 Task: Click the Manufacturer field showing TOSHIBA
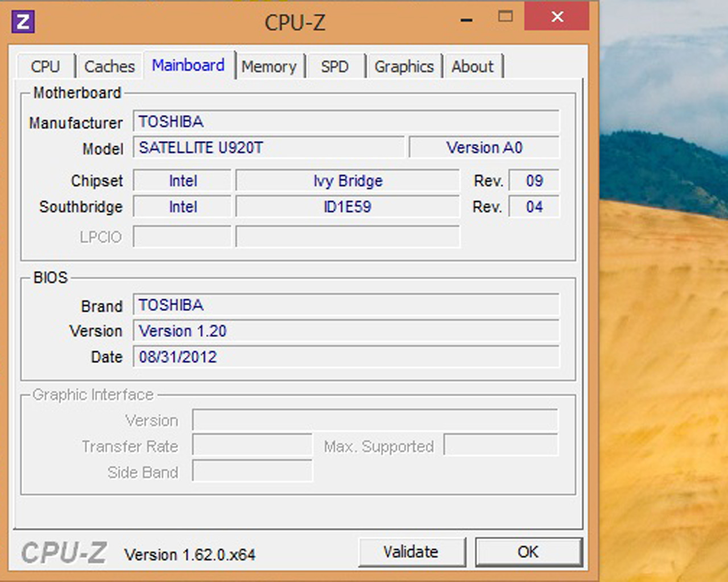(346, 122)
